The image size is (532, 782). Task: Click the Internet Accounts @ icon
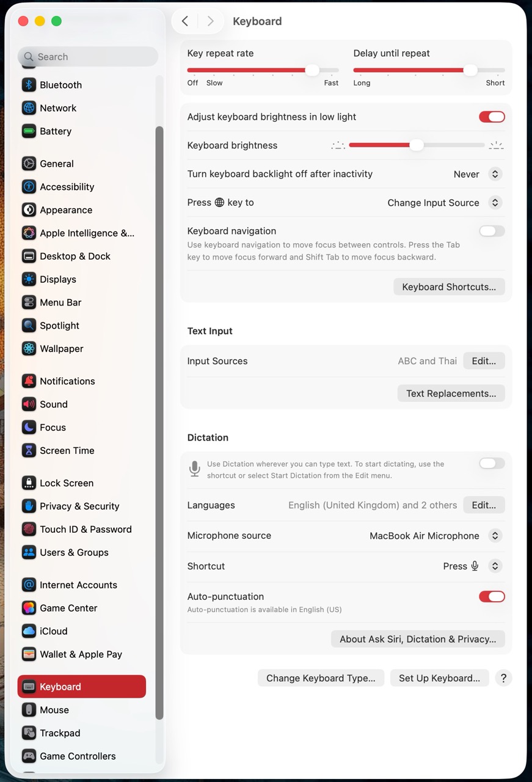[x=29, y=585]
